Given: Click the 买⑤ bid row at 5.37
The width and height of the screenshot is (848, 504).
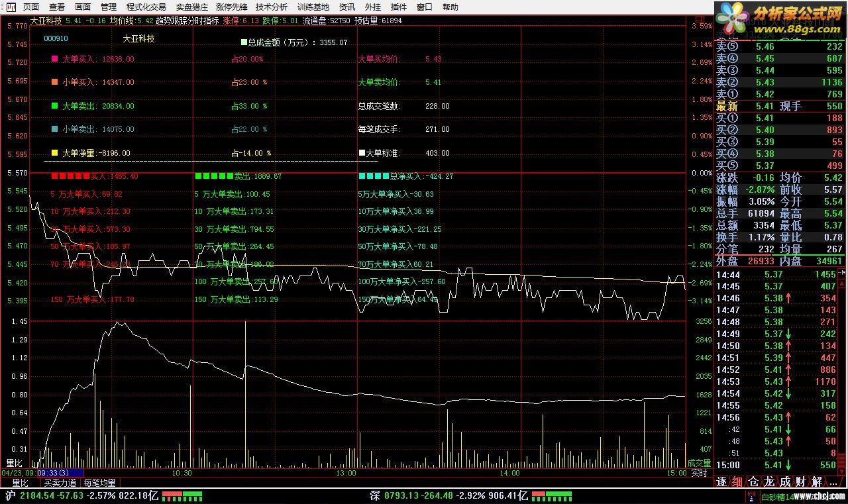Looking at the screenshot, I should [x=780, y=166].
